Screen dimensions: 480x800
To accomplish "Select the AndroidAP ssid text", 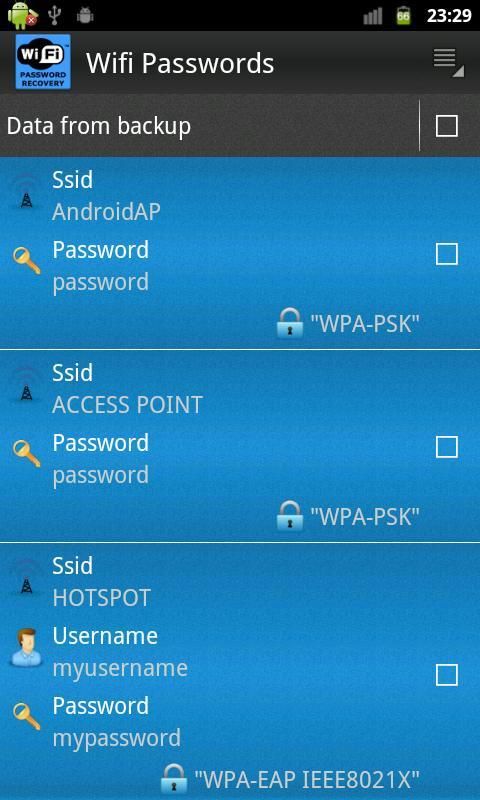I will click(106, 212).
